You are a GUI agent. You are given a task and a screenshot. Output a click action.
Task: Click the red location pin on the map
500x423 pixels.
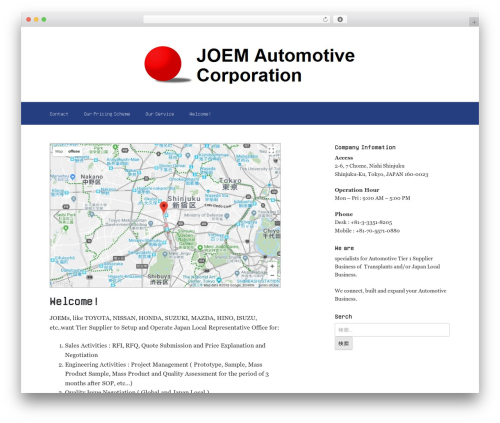click(x=164, y=207)
